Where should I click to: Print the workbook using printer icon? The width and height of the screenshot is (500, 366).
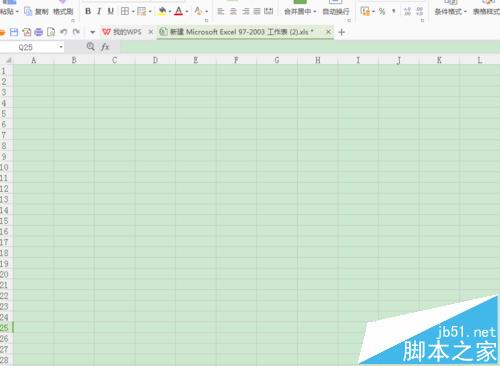39,32
